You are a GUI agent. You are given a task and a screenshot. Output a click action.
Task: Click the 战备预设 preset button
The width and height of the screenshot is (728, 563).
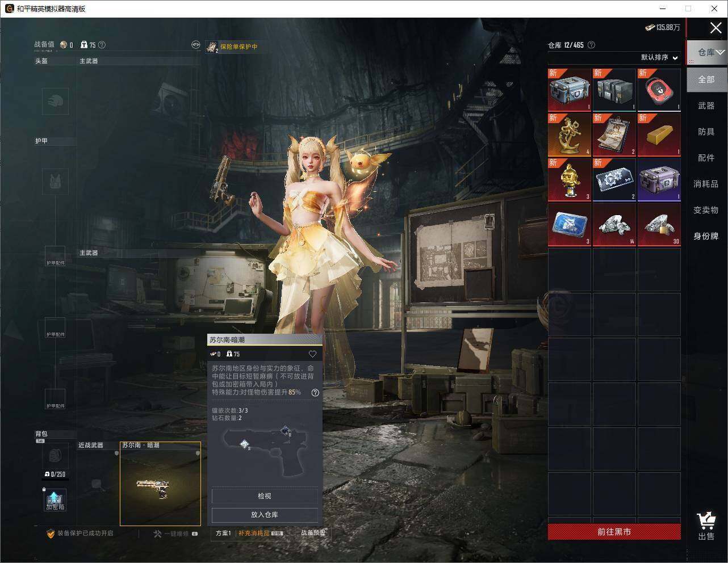click(x=313, y=533)
